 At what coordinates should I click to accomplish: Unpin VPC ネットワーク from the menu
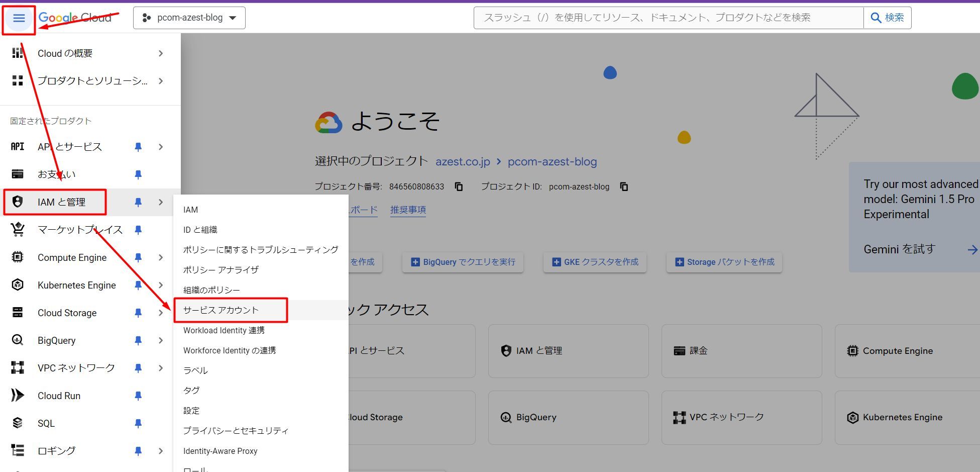[x=138, y=368]
